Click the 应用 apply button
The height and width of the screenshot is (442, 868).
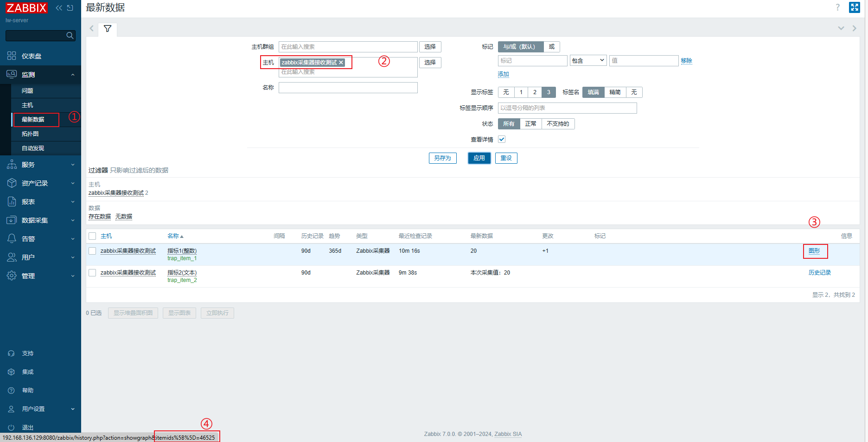point(479,158)
